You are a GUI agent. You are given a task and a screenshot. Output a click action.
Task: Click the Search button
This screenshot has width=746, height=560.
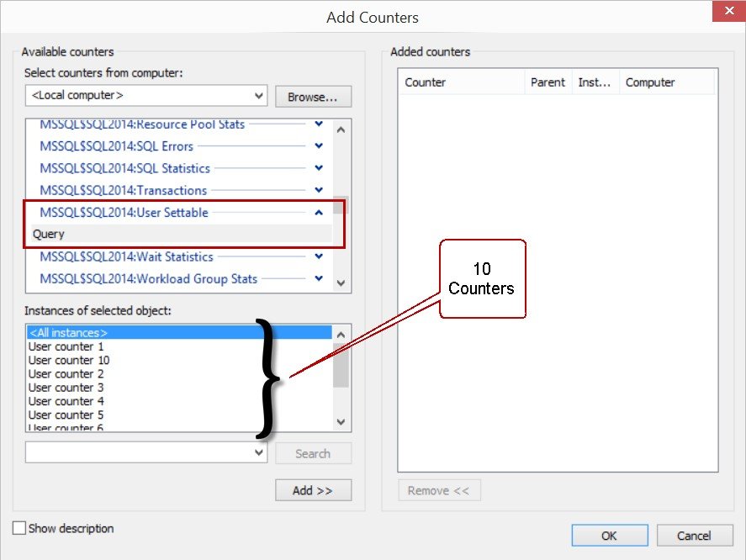[x=313, y=453]
